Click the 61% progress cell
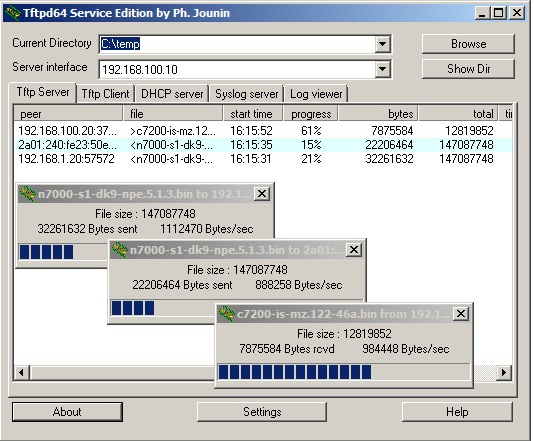Screen dimensions: 534x441 pyautogui.click(x=311, y=131)
